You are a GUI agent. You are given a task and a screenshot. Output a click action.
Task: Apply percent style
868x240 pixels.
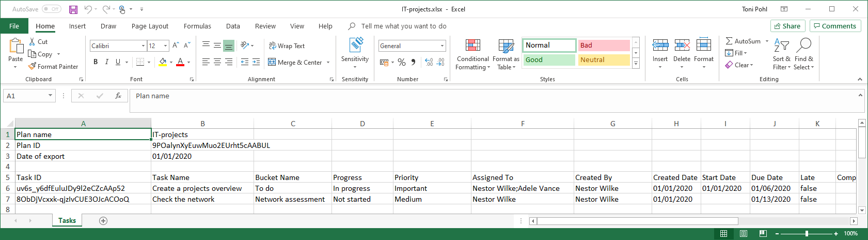[x=402, y=62]
